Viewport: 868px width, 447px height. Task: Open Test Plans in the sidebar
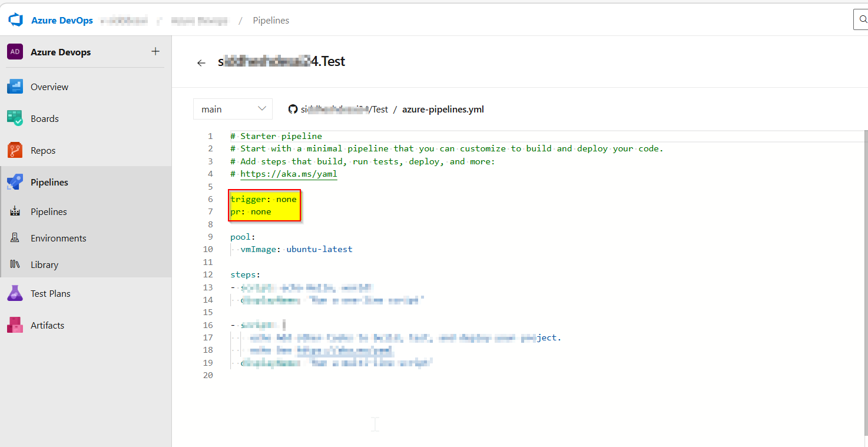click(x=51, y=293)
